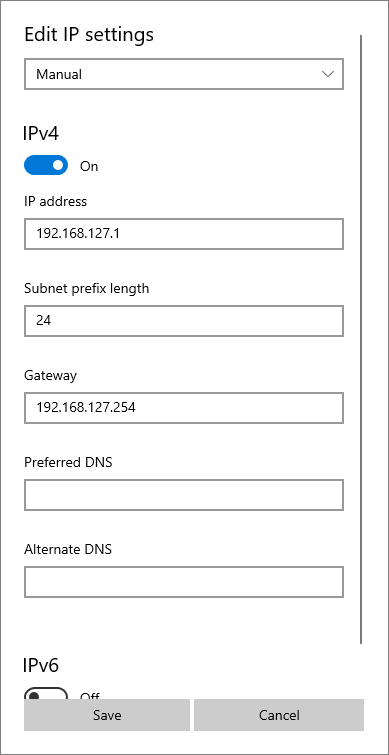
Task: Focus the empty Alternate DNS field
Action: tap(183, 582)
